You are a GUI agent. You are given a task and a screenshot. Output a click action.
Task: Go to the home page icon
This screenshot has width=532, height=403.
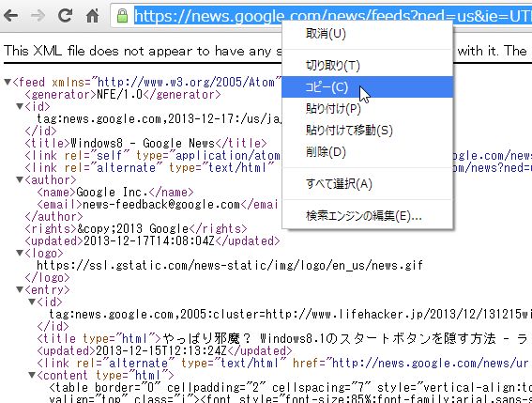pyautogui.click(x=92, y=15)
